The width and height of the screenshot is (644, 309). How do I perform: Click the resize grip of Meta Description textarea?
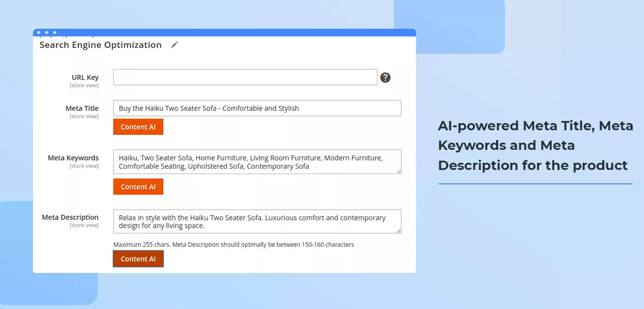[398, 231]
